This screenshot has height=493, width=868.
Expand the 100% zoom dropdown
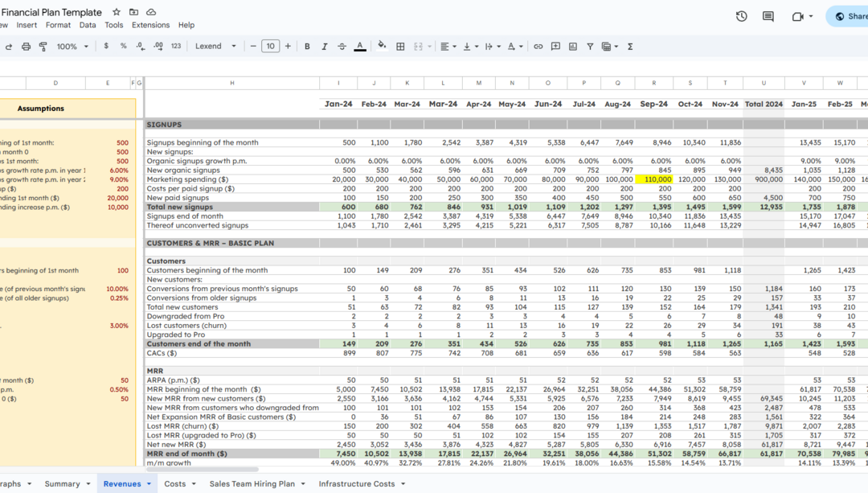pos(72,47)
